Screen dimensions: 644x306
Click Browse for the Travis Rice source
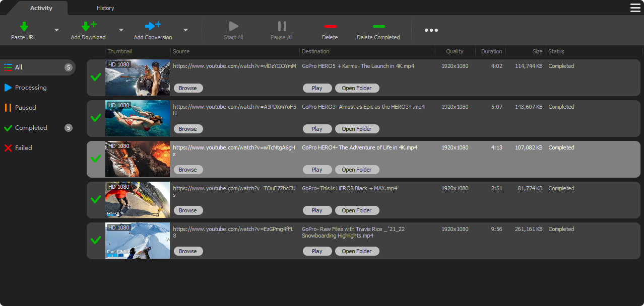click(188, 251)
